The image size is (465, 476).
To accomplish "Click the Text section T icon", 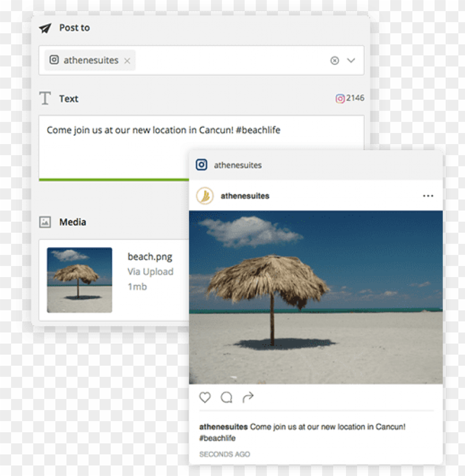I will [45, 98].
